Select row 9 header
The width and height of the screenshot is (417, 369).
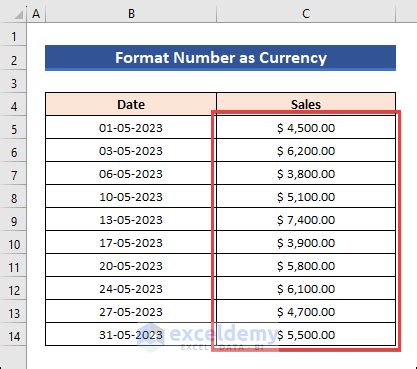13,220
